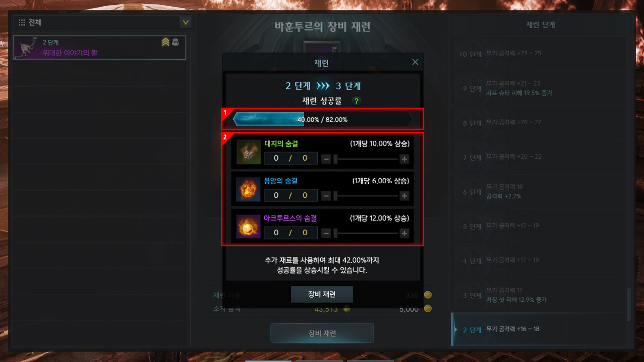
Task: Click the 용암의 숨결 quantity slider
Action: pyautogui.click(x=366, y=196)
